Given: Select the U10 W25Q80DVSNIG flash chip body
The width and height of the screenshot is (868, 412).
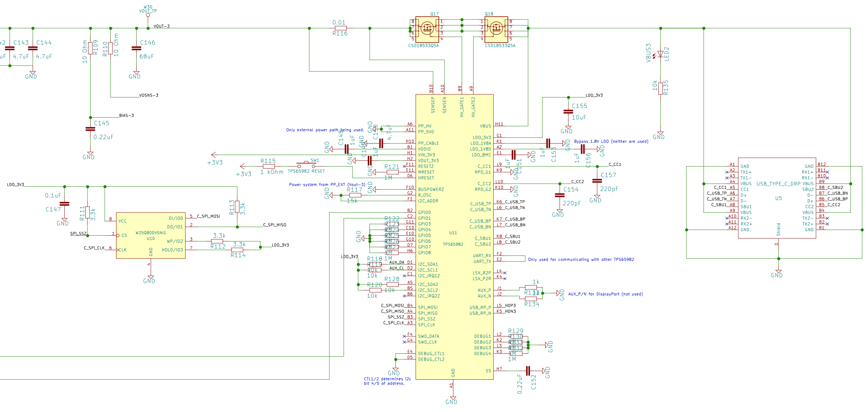Looking at the screenshot, I should [x=151, y=236].
